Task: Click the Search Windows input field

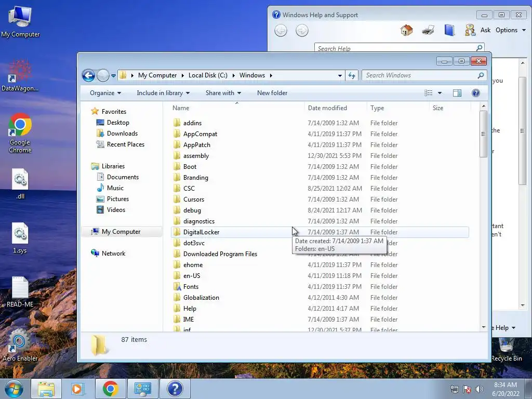Action: coord(421,75)
